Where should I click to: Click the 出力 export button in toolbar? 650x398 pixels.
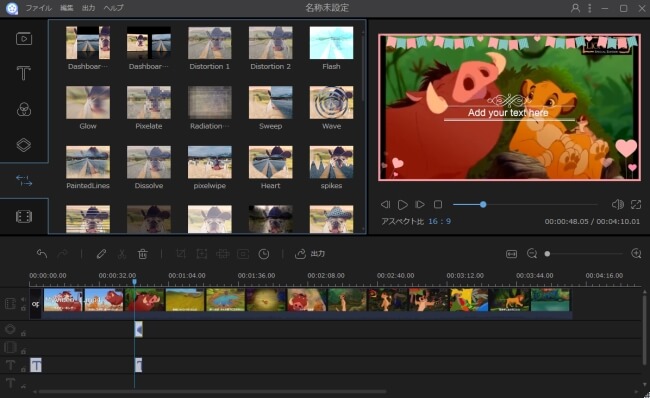(310, 254)
